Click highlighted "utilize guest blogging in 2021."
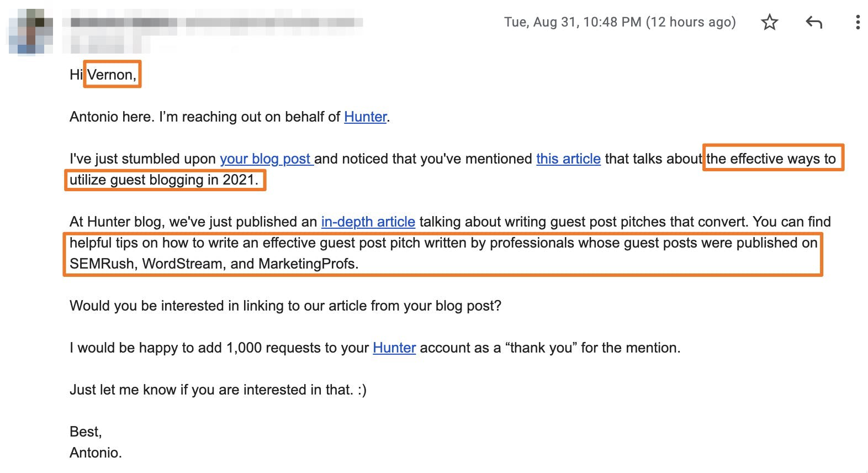Image resolution: width=868 pixels, height=473 pixels. pyautogui.click(x=164, y=180)
